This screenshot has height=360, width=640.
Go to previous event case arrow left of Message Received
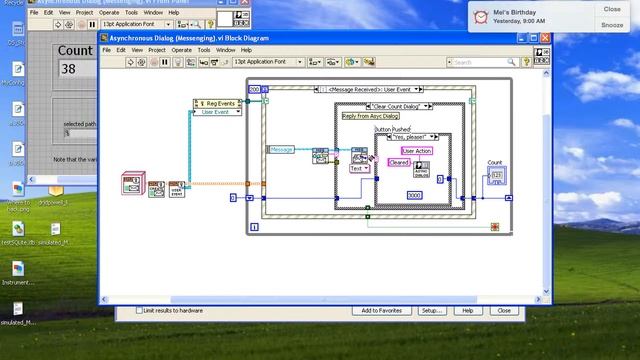click(316, 89)
